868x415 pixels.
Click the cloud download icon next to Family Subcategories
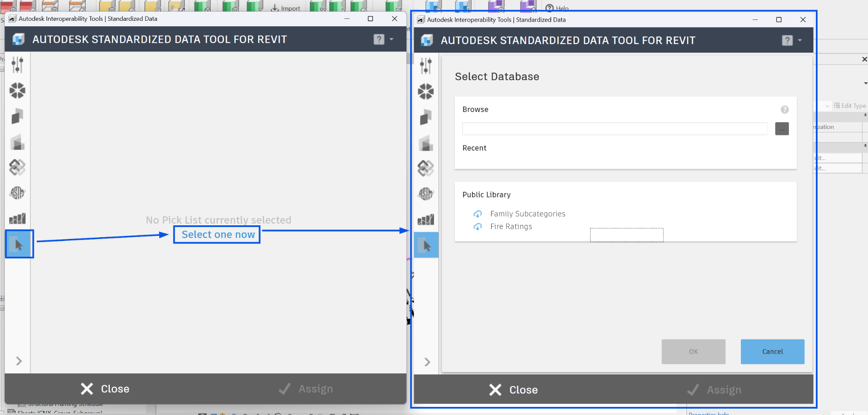[478, 214]
